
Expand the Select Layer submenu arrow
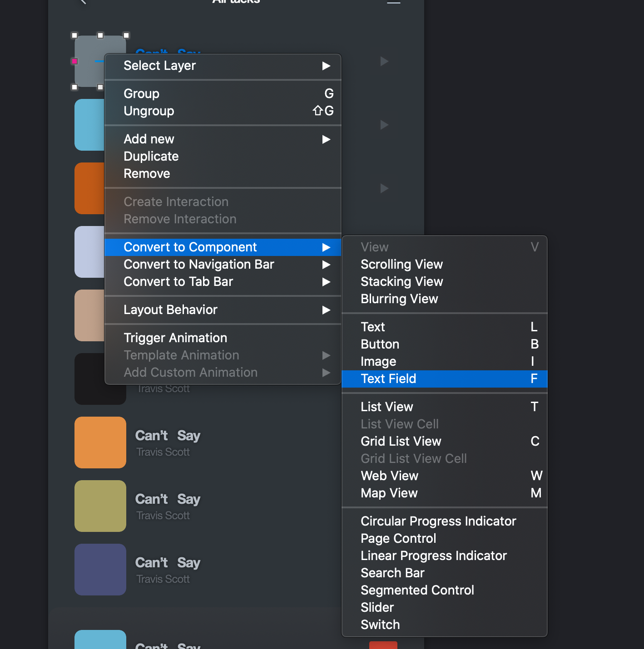326,66
